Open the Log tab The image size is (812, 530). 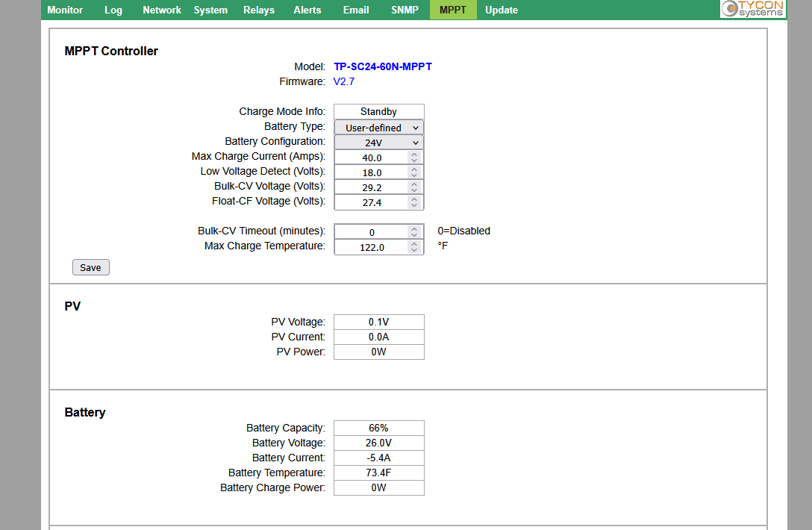click(x=113, y=10)
